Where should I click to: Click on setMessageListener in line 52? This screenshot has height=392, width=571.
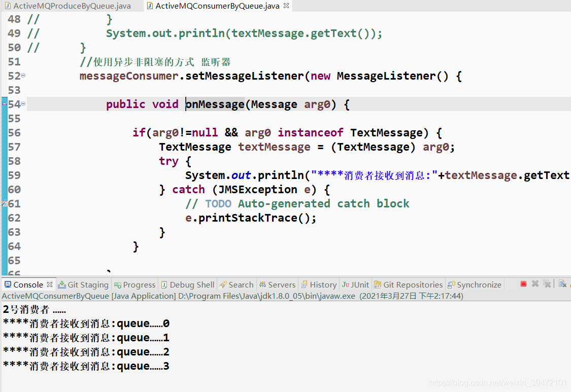[x=244, y=76]
